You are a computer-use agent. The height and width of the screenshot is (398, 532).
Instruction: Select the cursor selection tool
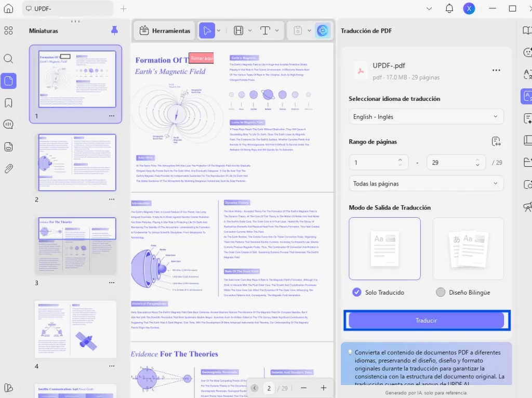(x=207, y=31)
